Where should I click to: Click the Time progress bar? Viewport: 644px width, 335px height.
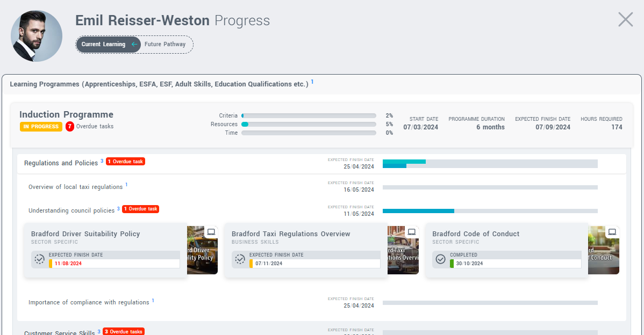[x=309, y=133]
